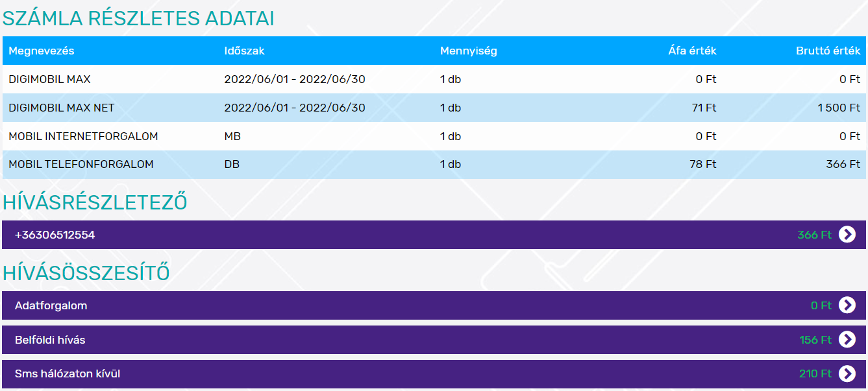Click the DIGIMOBIL MAX NET period date range

tap(295, 108)
